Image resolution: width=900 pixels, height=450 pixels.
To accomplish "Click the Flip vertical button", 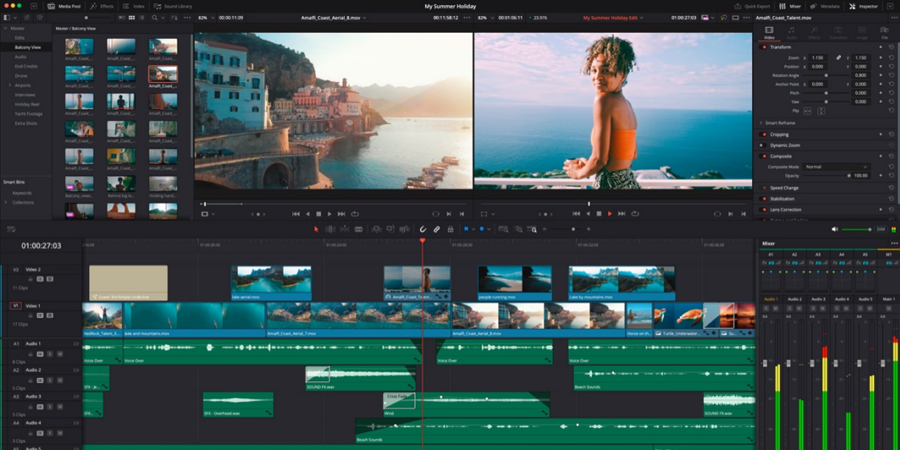I will click(821, 111).
